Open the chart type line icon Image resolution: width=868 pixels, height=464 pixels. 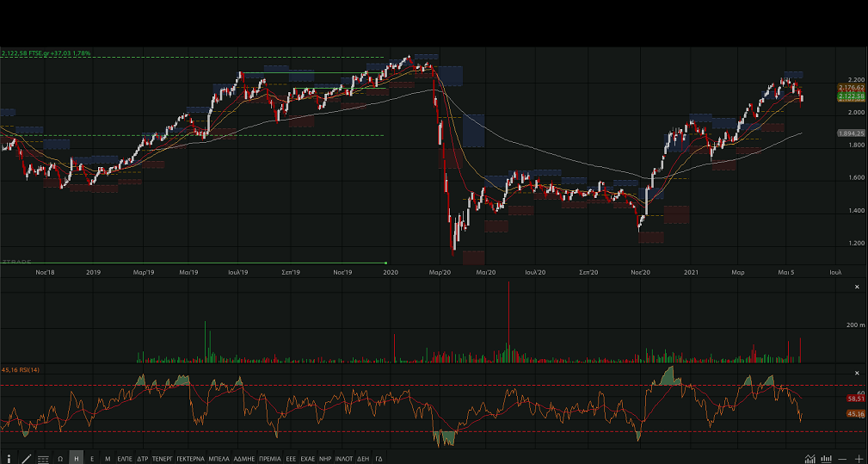pos(810,459)
